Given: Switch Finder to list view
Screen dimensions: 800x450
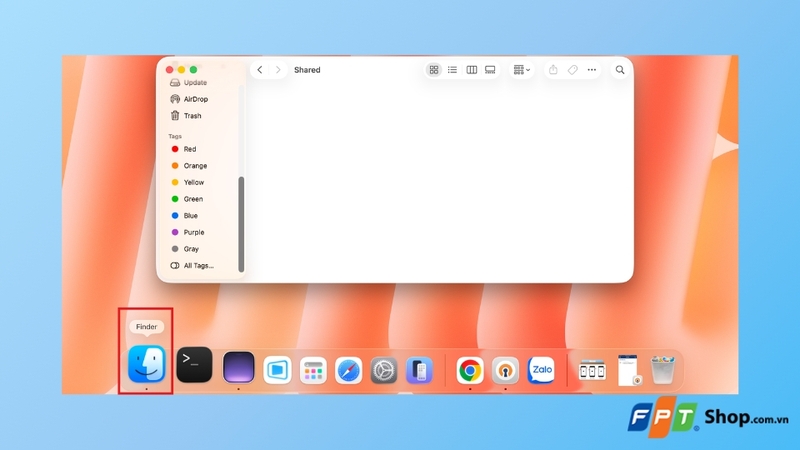Looking at the screenshot, I should click(453, 70).
